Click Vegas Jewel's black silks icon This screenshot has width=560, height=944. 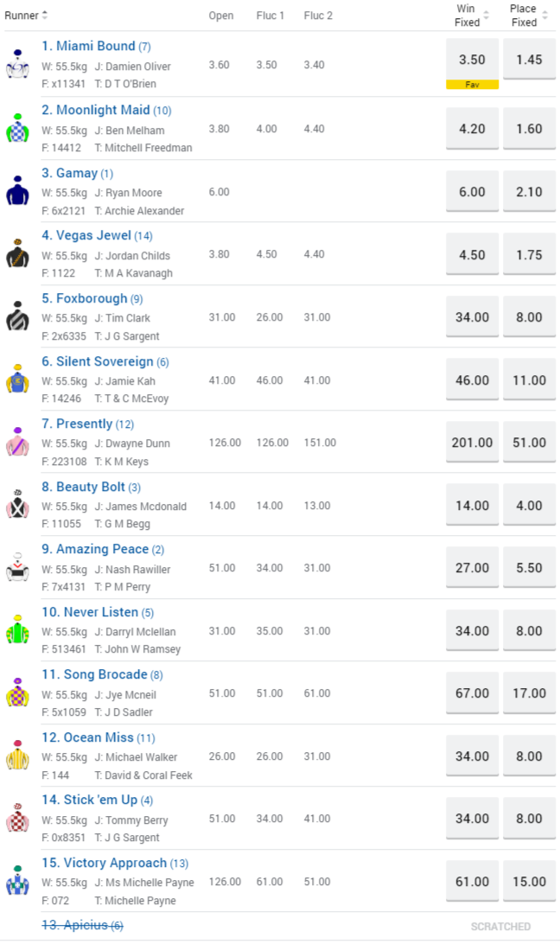[x=17, y=254]
